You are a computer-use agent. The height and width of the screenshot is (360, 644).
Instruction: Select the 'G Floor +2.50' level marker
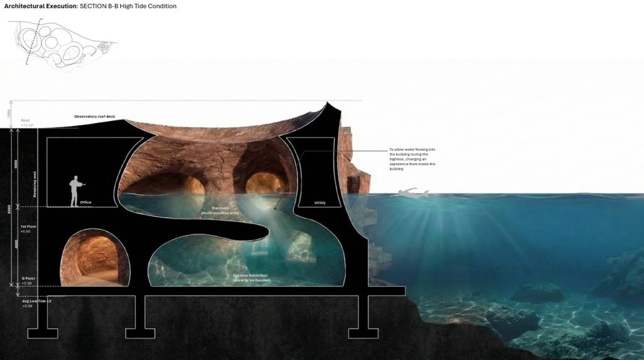pos(28,281)
